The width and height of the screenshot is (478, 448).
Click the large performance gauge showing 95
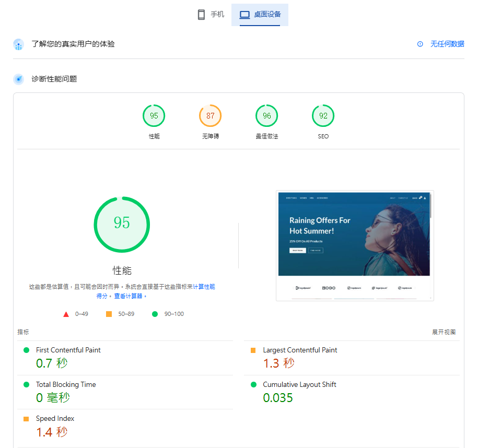click(122, 223)
